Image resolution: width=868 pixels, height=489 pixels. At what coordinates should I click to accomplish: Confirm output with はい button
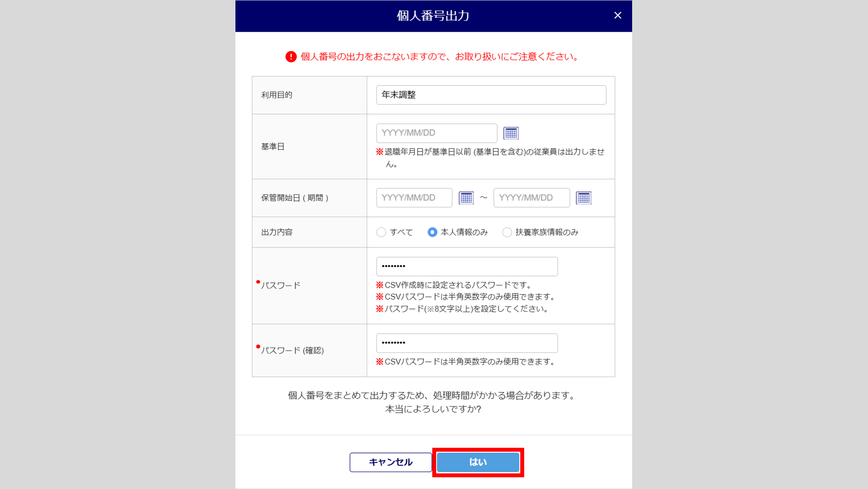point(478,462)
